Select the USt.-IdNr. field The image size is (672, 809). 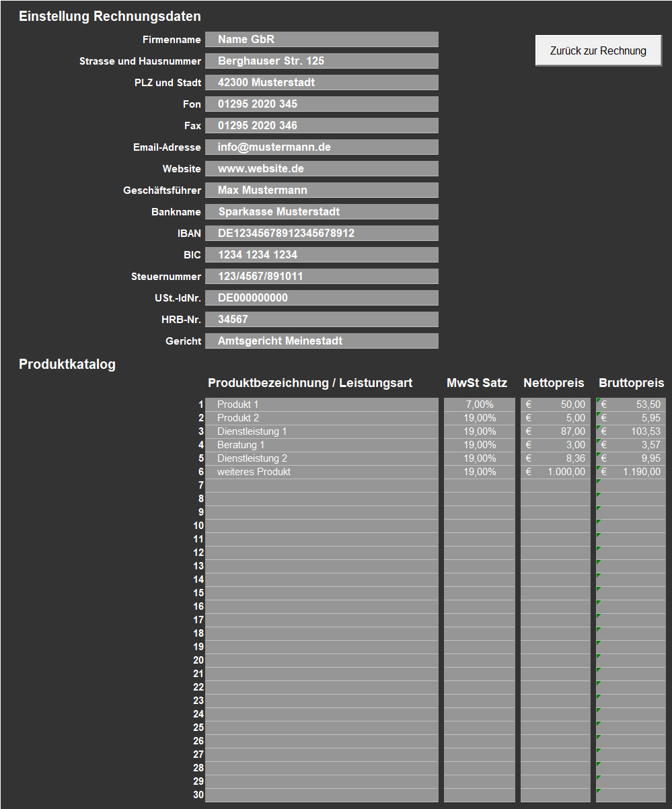322,298
